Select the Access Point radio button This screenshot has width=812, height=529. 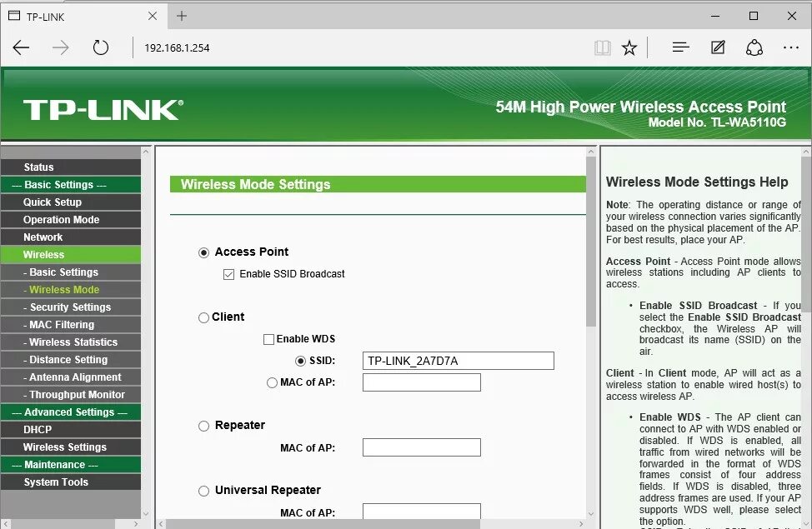(x=204, y=252)
